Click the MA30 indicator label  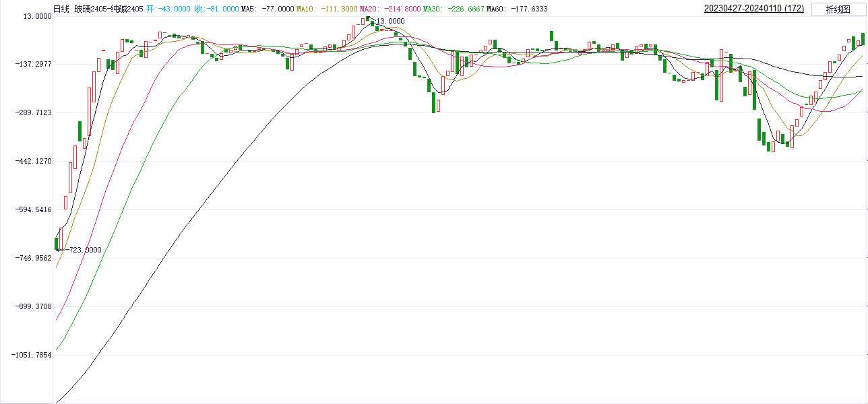[454, 9]
